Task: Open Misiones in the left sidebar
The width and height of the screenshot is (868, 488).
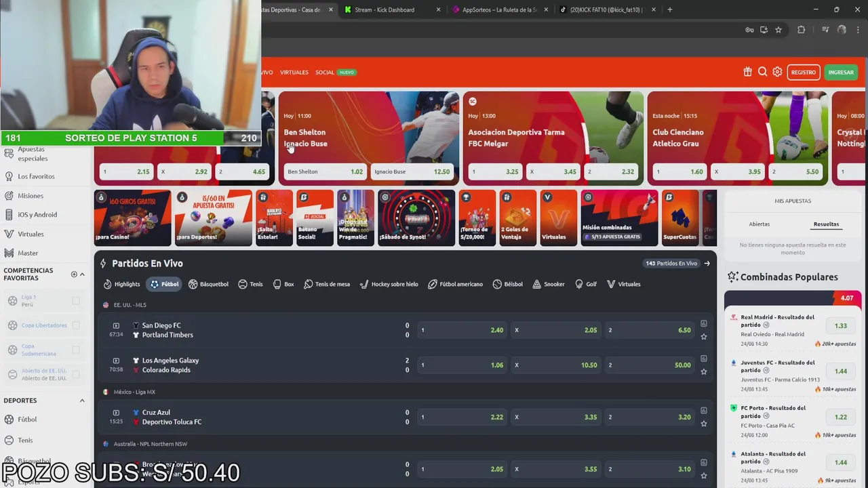Action: tap(30, 196)
